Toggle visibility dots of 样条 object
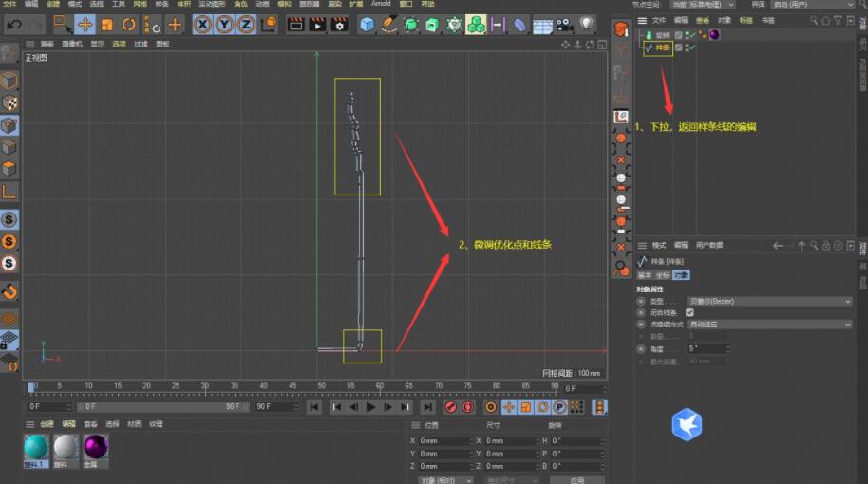Image resolution: width=868 pixels, height=484 pixels. pos(687,48)
